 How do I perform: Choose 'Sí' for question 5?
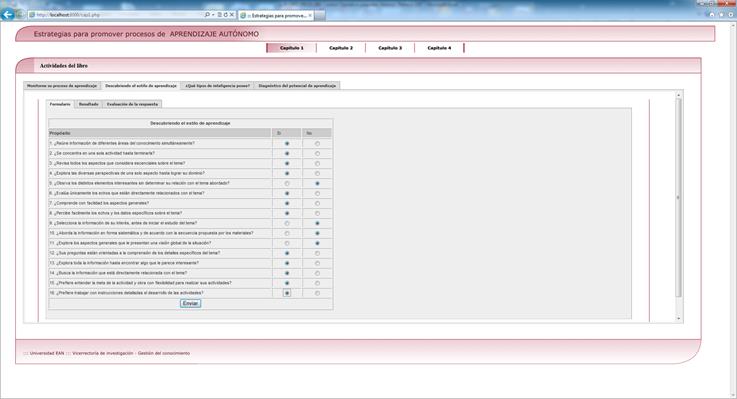pyautogui.click(x=287, y=183)
